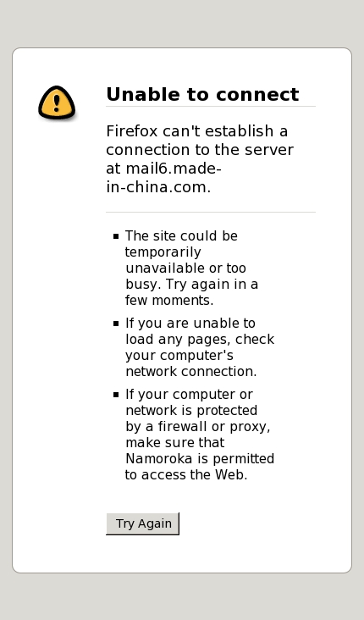Click the "Unable to connect" heading
Image resolution: width=364 pixels, height=620 pixels.
(202, 95)
